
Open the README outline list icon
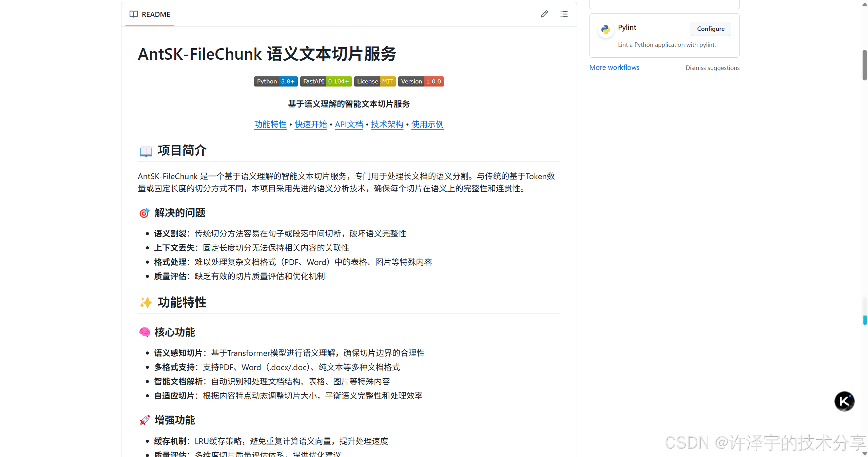coord(564,14)
